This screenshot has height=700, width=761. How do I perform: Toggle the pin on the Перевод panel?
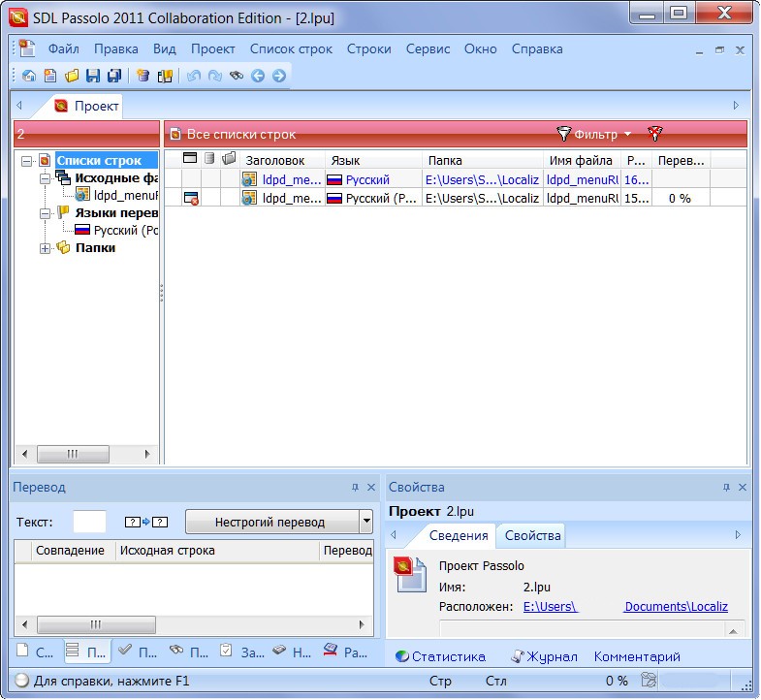click(x=355, y=487)
